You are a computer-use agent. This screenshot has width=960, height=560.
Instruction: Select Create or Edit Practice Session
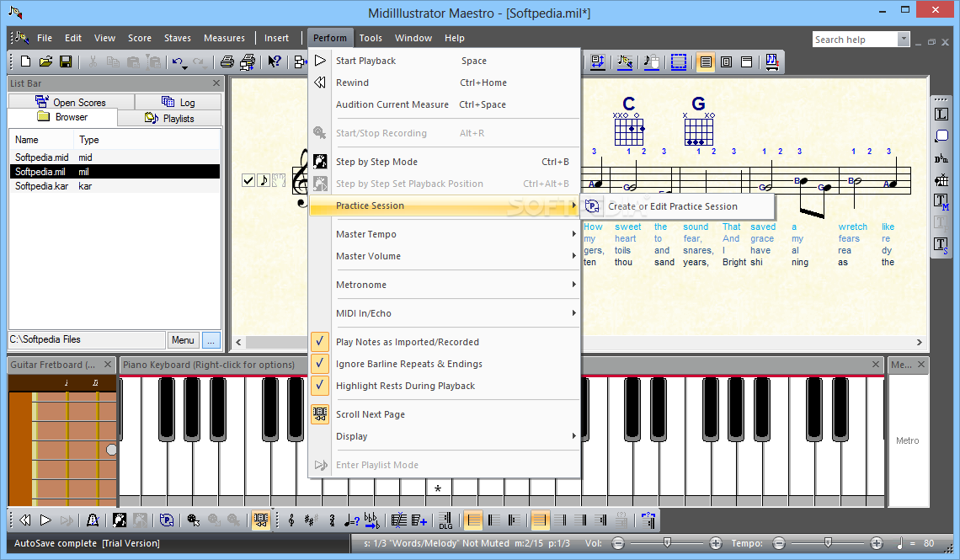(x=677, y=206)
